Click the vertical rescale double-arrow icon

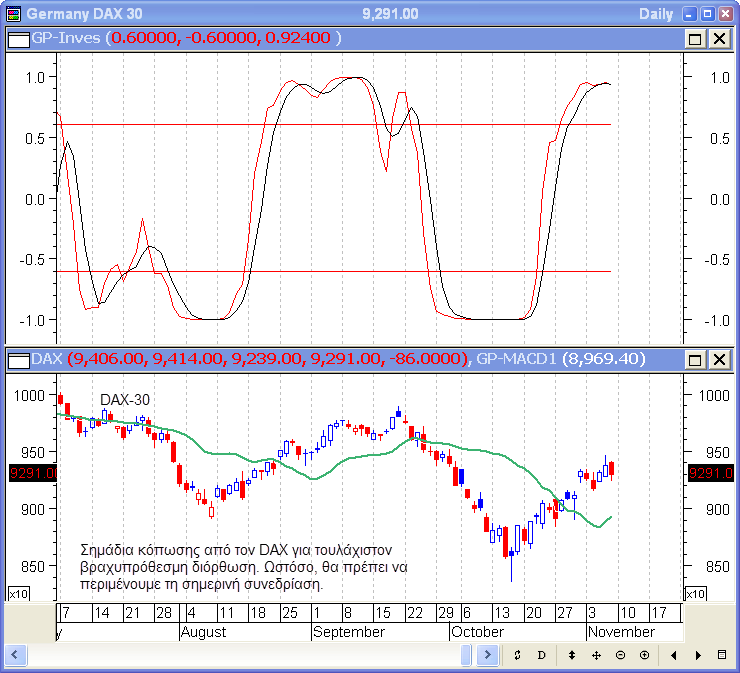(x=571, y=655)
